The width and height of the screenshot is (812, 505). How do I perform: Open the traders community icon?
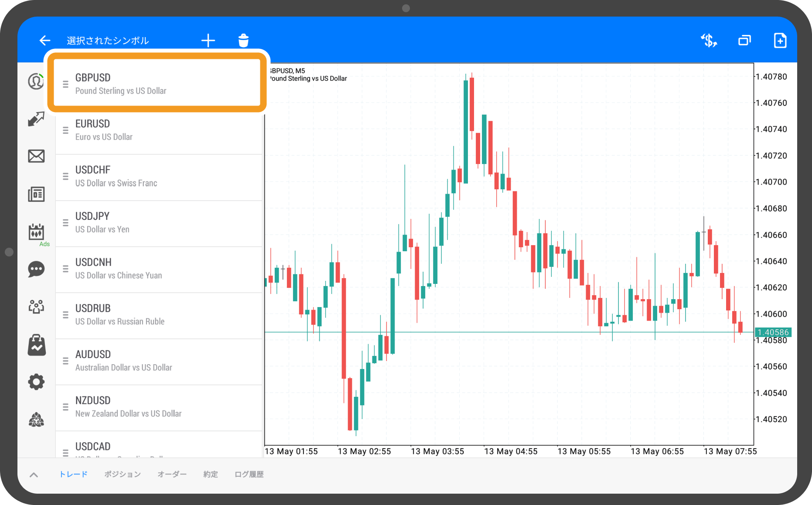click(36, 307)
